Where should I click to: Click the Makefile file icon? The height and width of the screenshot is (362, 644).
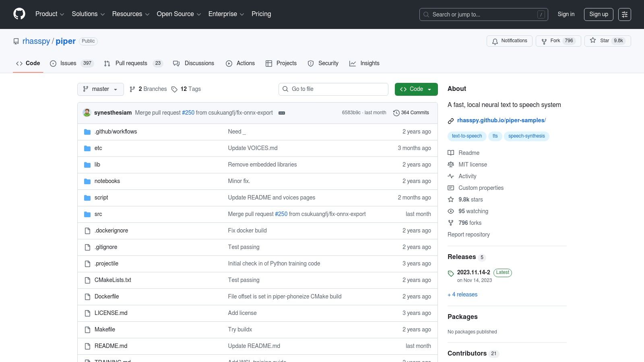(87, 330)
